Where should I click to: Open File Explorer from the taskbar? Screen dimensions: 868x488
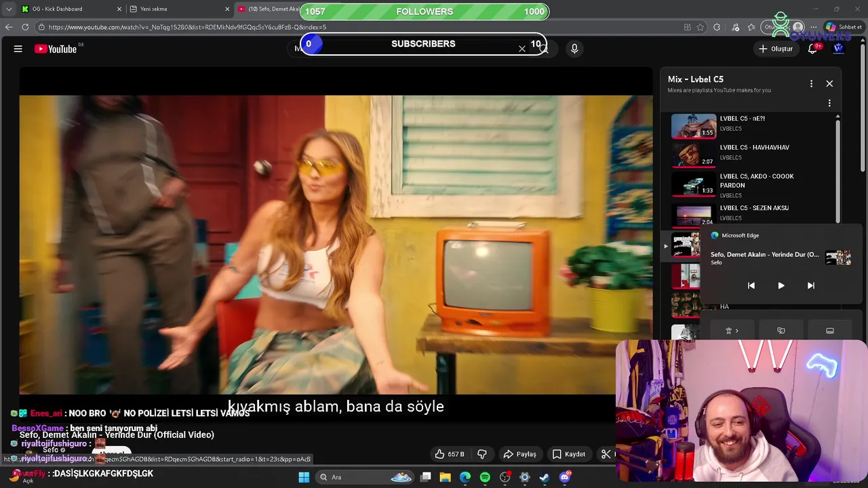pos(446,477)
